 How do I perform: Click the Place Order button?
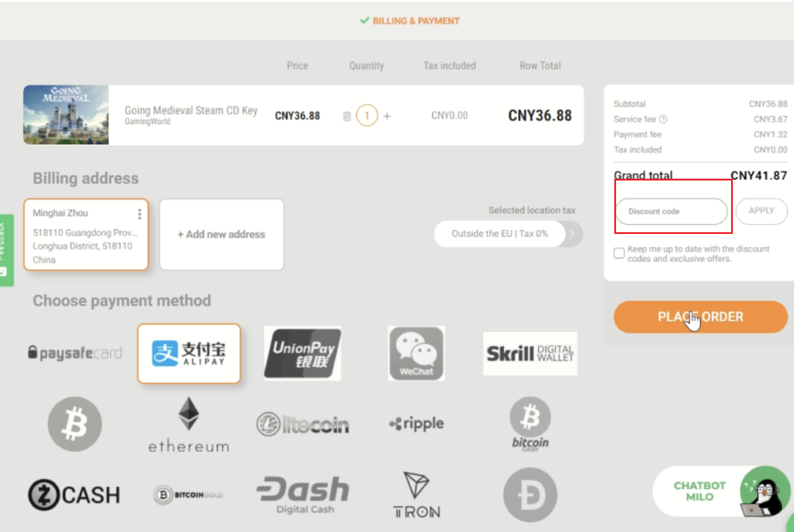pyautogui.click(x=700, y=317)
